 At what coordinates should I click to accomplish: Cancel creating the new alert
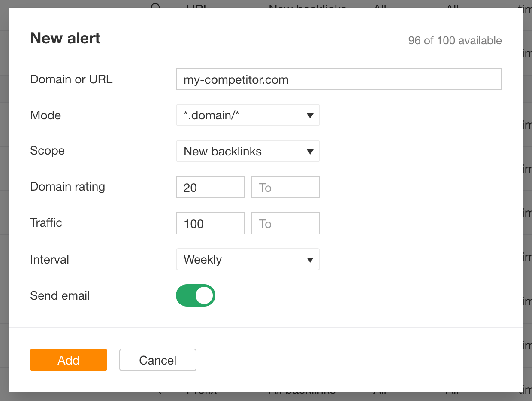pyautogui.click(x=157, y=360)
